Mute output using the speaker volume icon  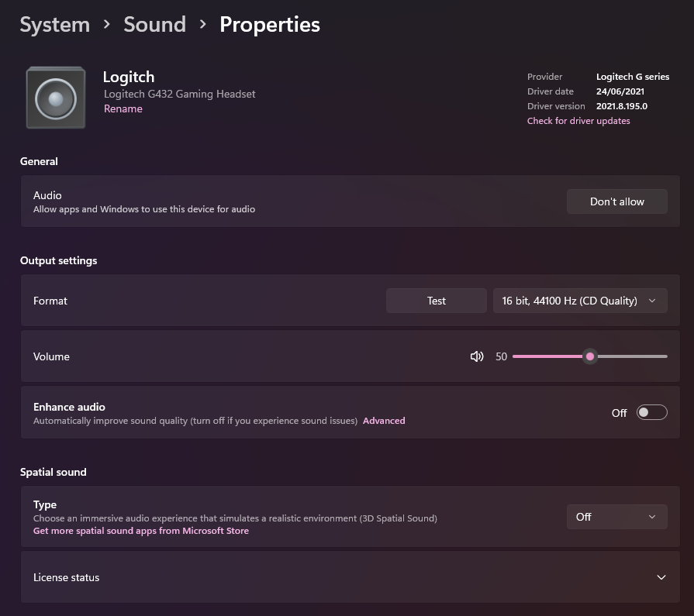[x=476, y=356]
